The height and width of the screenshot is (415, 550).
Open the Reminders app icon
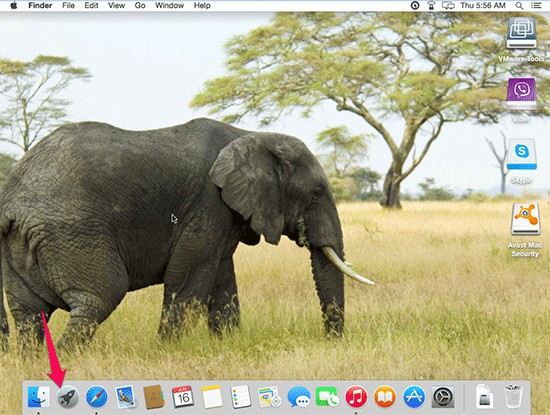coord(241,397)
